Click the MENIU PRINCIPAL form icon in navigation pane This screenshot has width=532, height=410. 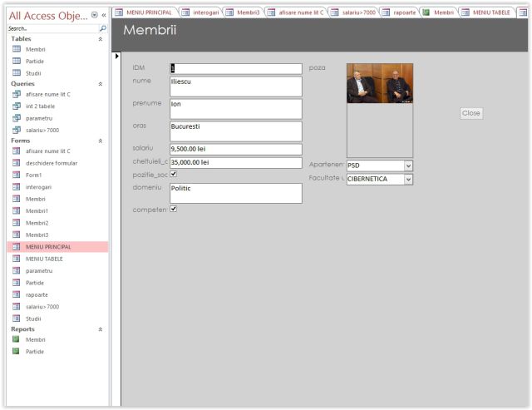pos(17,246)
